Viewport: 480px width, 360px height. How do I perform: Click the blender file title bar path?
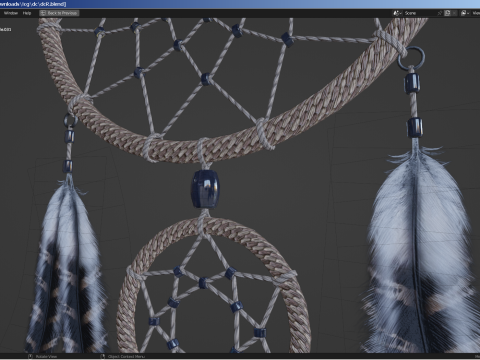(x=33, y=4)
